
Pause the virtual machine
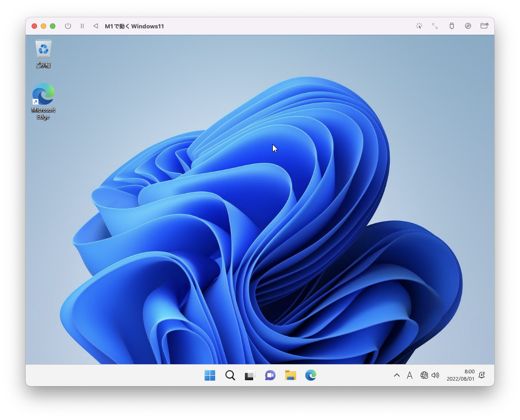(x=82, y=26)
